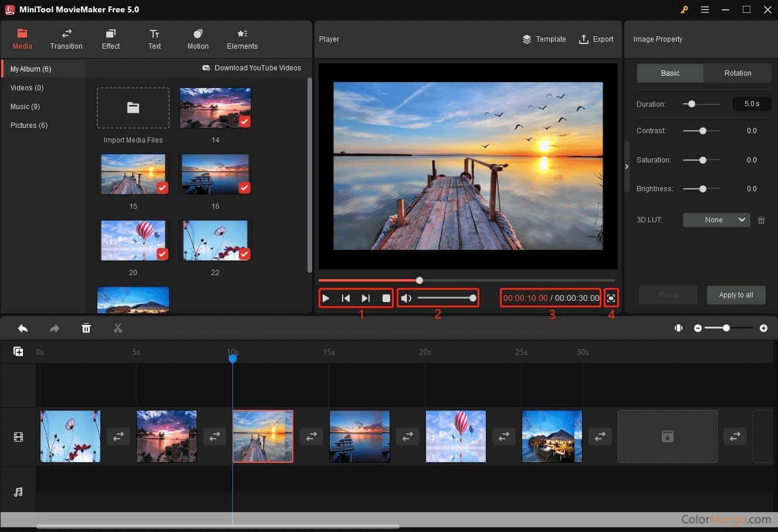Viewport: 778px width, 532px height.
Task: Click the Export button
Action: (596, 39)
